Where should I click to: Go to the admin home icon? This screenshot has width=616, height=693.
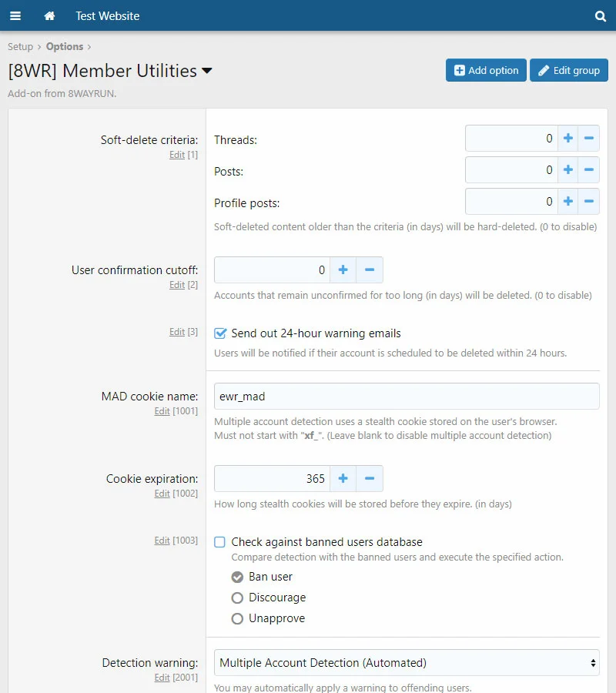49,15
